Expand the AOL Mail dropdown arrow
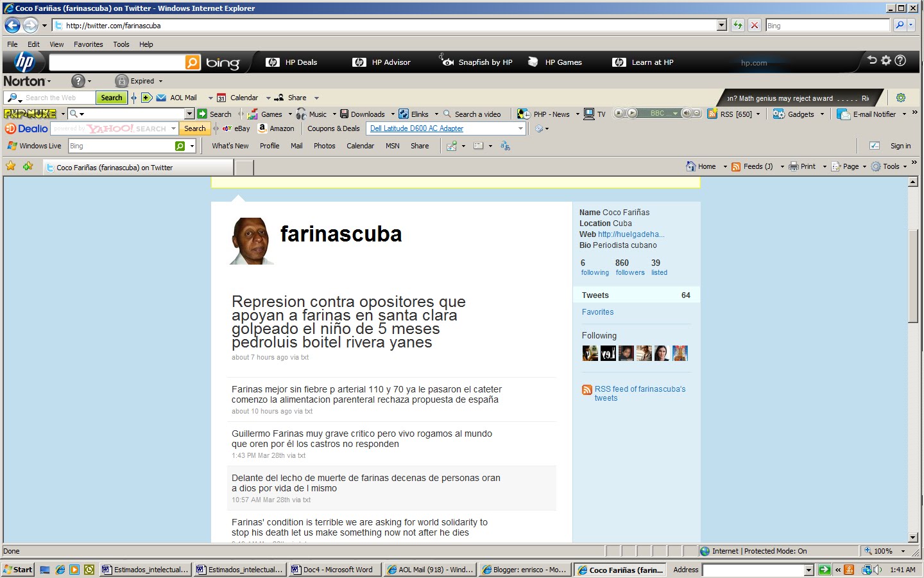The width and height of the screenshot is (924, 578). click(x=210, y=98)
